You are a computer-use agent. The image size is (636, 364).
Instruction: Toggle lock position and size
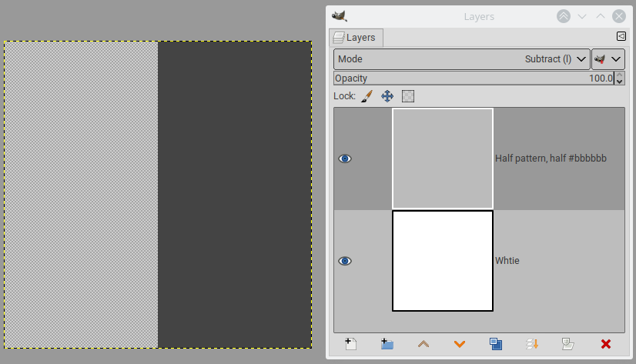[x=387, y=96]
